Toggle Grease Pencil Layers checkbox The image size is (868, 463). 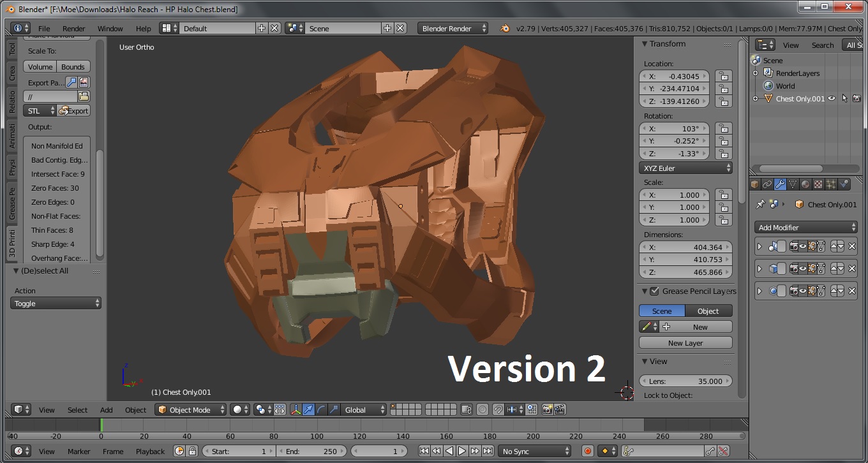click(x=654, y=291)
